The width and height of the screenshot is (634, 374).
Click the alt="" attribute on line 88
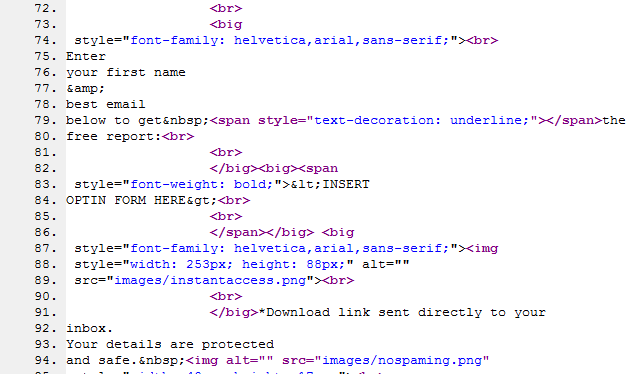386,264
